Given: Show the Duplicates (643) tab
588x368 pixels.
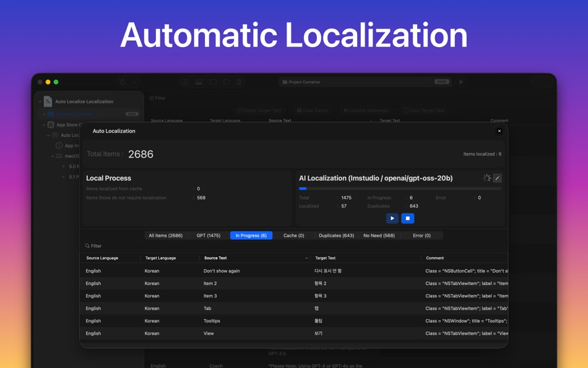Looking at the screenshot, I should pos(336,235).
